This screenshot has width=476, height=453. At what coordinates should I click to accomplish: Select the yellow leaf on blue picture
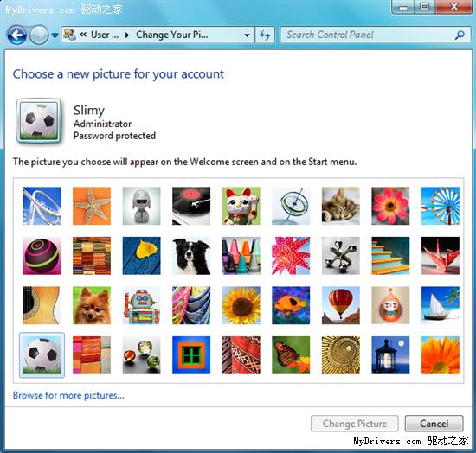141,256
